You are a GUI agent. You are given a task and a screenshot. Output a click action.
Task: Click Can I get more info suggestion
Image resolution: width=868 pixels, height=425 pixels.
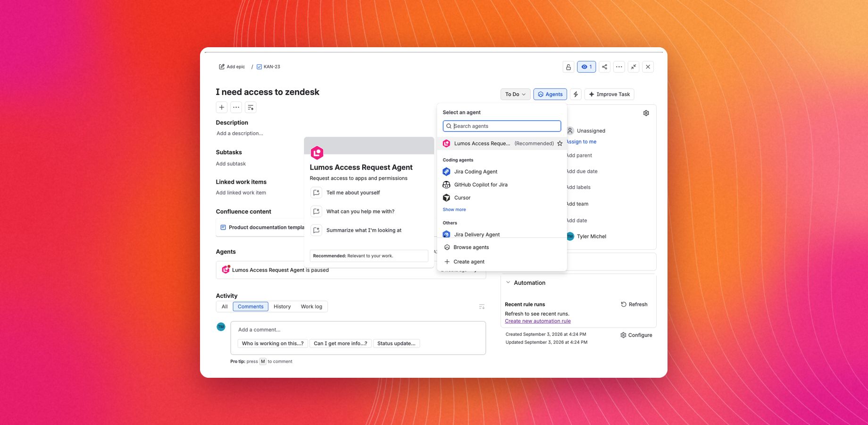pyautogui.click(x=340, y=344)
